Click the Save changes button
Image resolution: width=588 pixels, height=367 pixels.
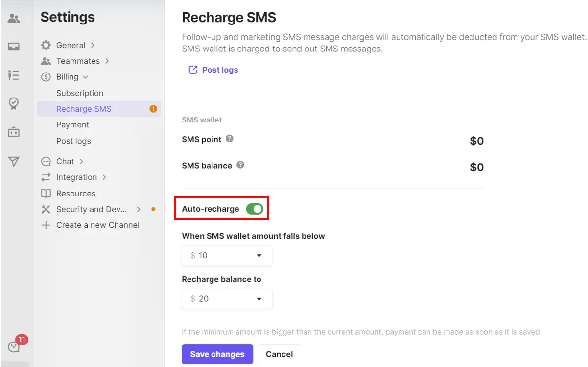click(x=217, y=354)
